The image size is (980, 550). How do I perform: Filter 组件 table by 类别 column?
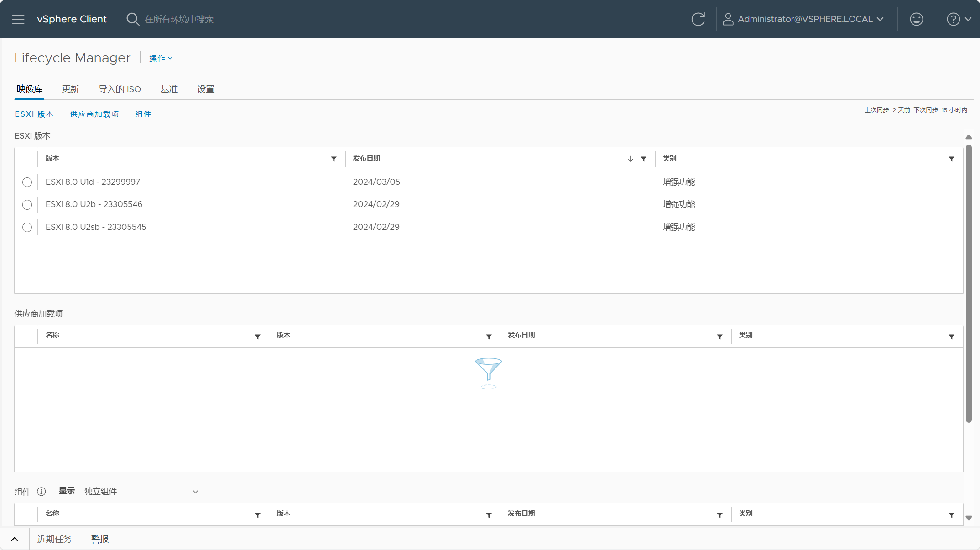951,515
